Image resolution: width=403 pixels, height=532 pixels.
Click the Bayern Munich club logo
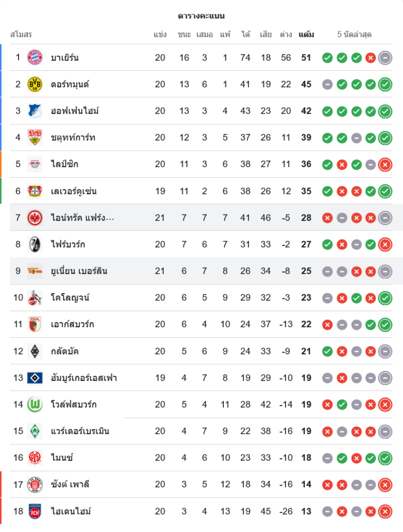point(35,57)
